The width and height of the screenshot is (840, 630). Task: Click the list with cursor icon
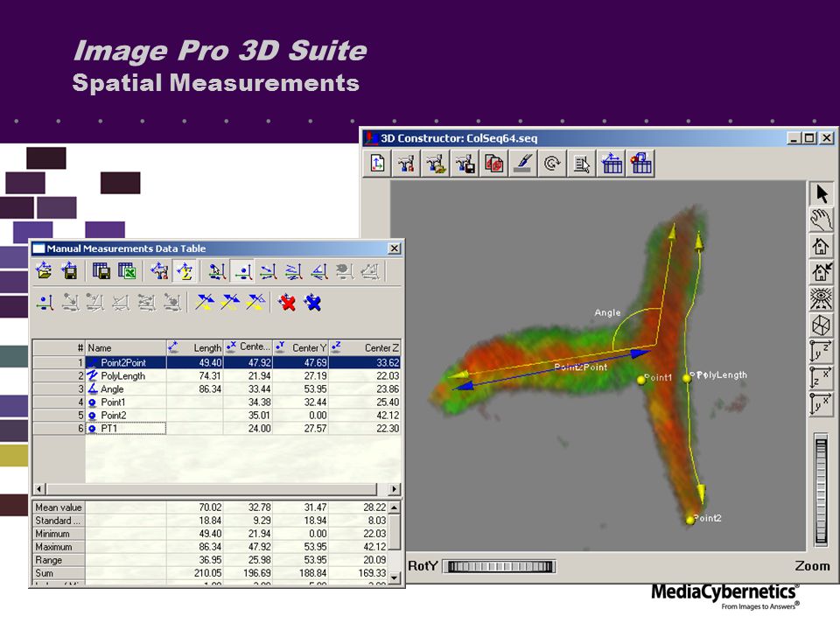point(581,164)
